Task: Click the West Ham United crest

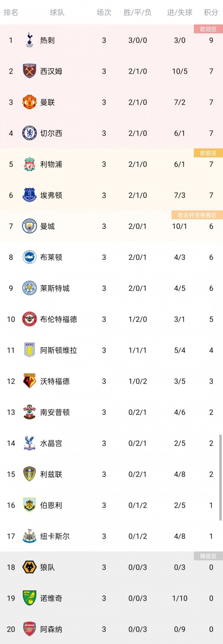Action: (29, 71)
